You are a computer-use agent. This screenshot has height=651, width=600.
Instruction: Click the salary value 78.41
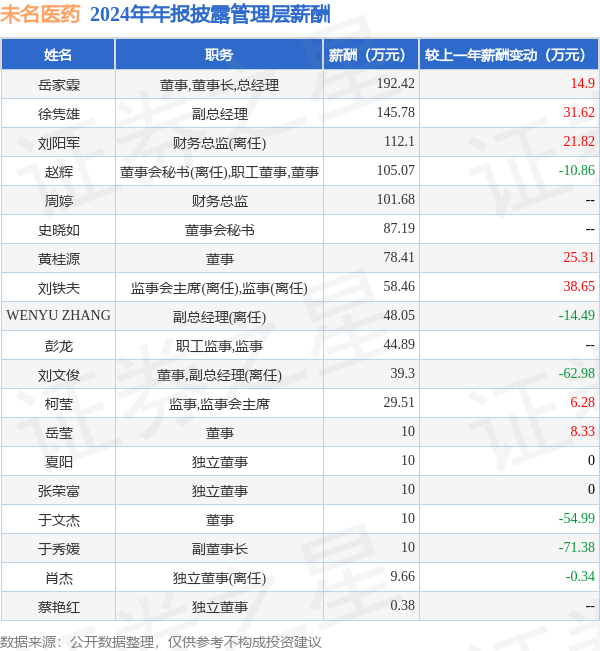(399, 257)
